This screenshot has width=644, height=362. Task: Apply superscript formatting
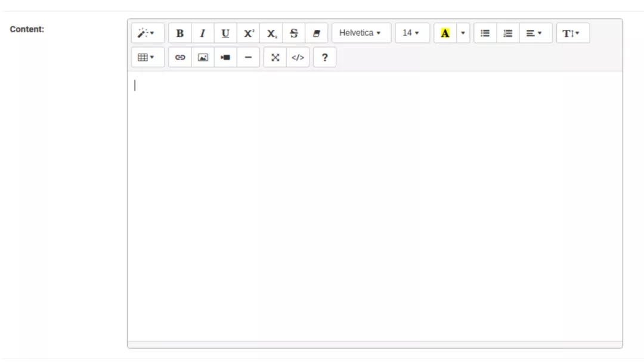pos(249,33)
